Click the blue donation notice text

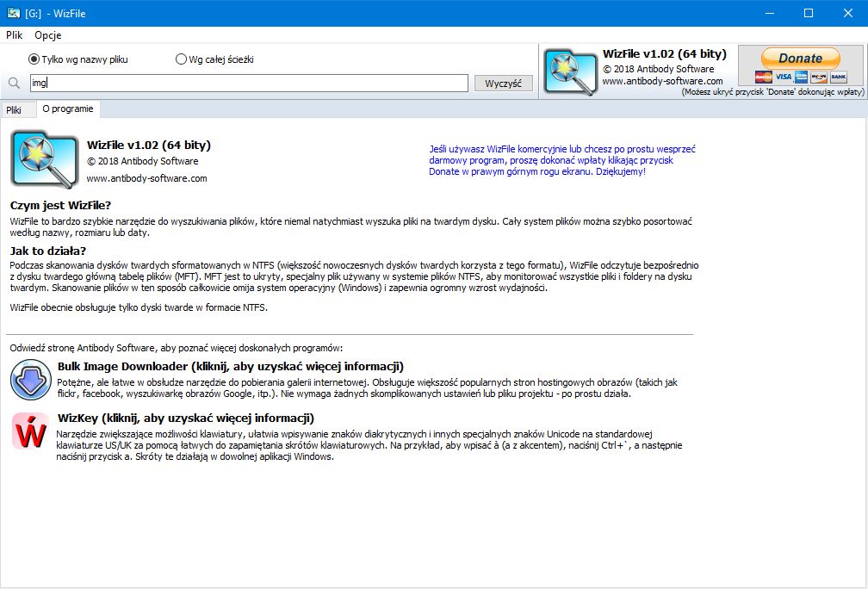[x=561, y=160]
